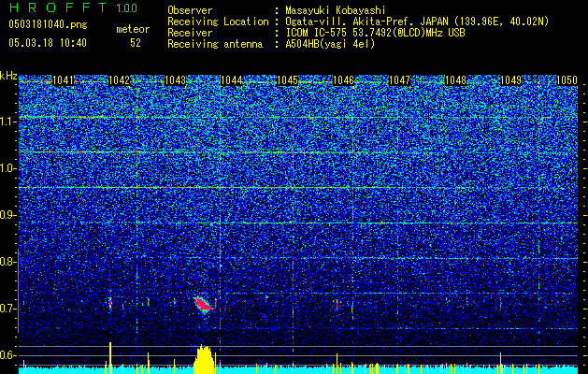Select the Ogata-vill. Akita-Pref. JAPAN location text

pyautogui.click(x=417, y=22)
